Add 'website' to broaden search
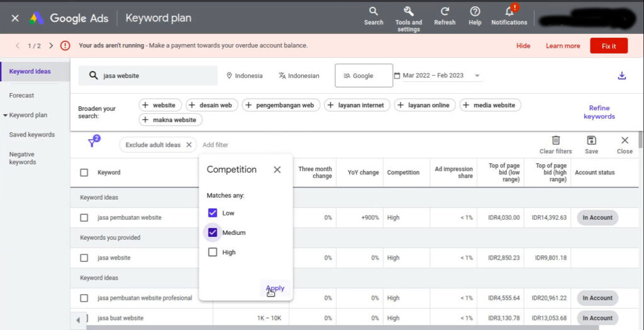 (x=159, y=105)
